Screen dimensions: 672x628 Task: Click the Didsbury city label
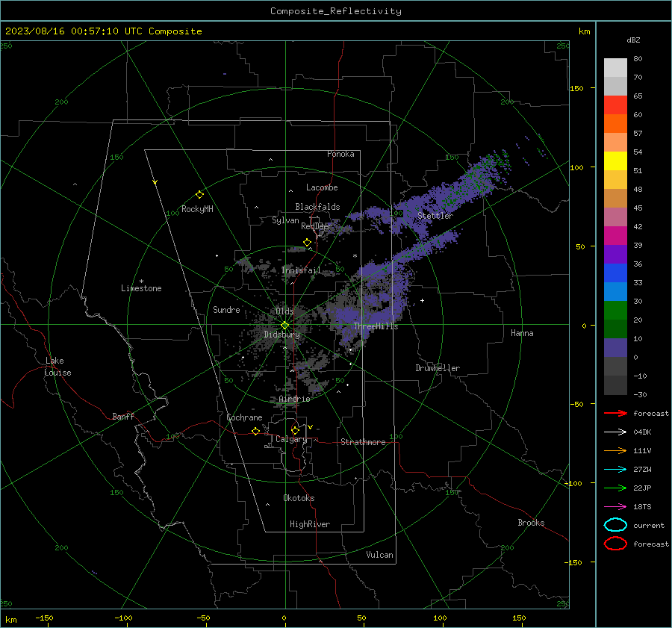tap(281, 335)
